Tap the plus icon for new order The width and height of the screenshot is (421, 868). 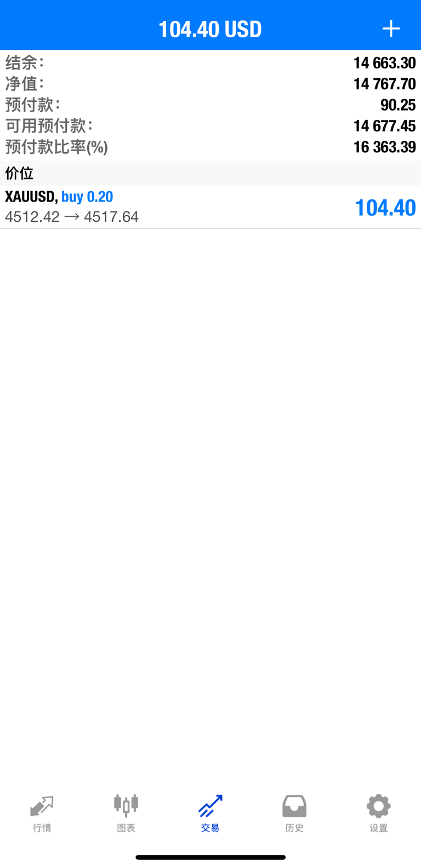pyautogui.click(x=391, y=28)
